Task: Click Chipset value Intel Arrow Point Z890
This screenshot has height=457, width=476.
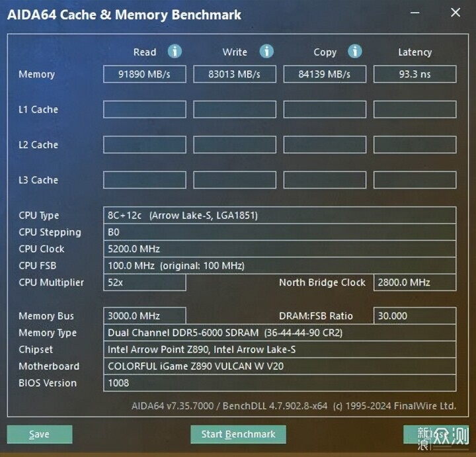Action: (280, 349)
